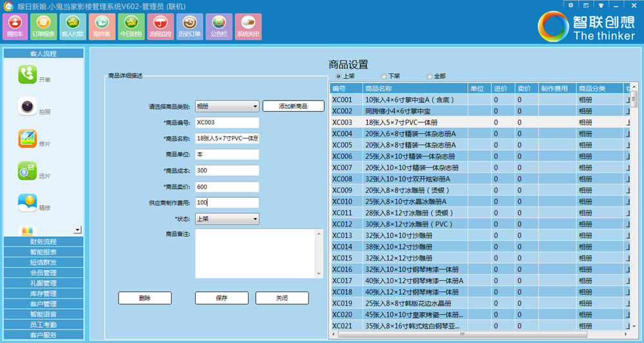Click the product table horizontal scrollbar
The width and height of the screenshot is (644, 343).
480,335
